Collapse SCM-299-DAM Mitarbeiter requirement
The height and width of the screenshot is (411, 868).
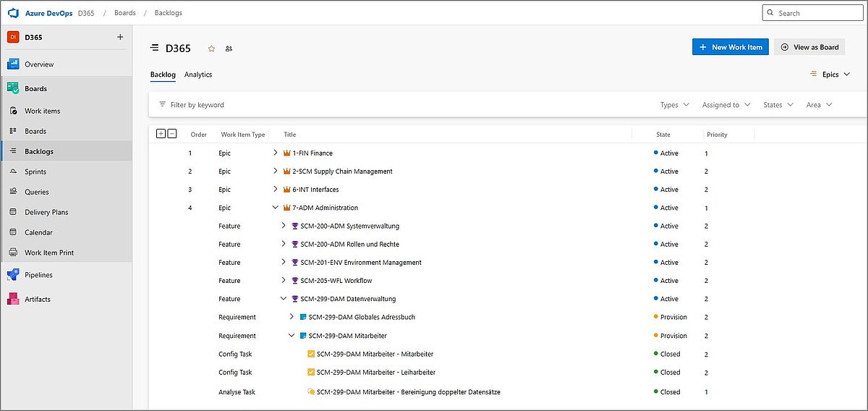click(292, 336)
